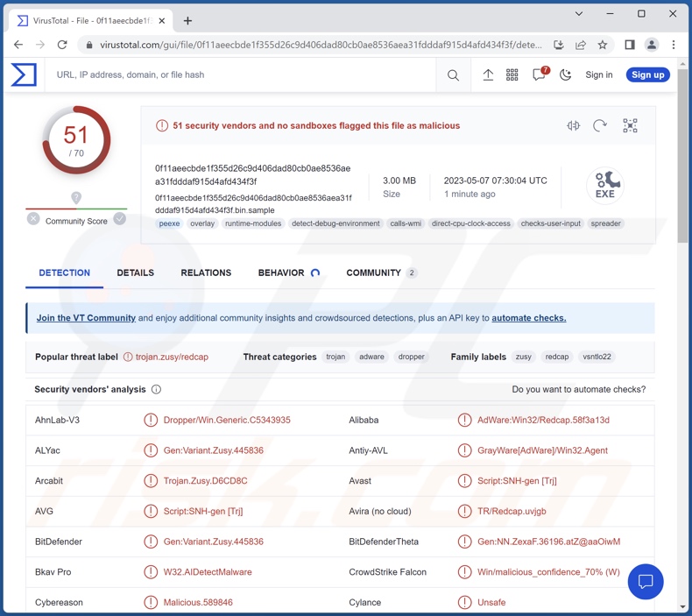The image size is (692, 616).
Task: Click the VirusTotal logo icon
Action: click(x=24, y=75)
